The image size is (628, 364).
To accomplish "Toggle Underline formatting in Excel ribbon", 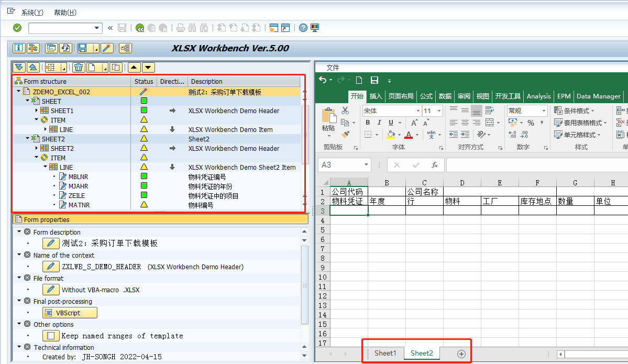I will pyautogui.click(x=391, y=123).
